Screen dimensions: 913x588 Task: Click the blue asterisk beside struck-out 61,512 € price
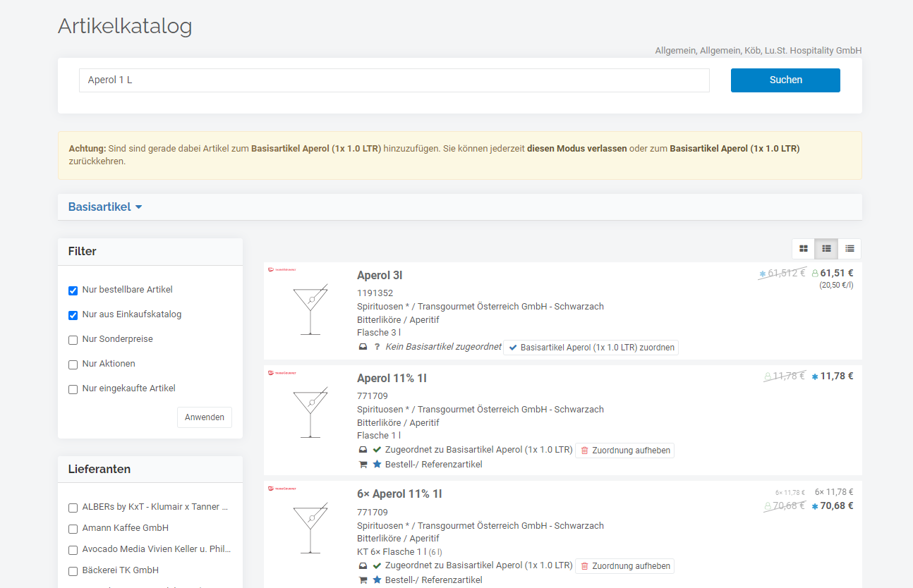tap(762, 274)
